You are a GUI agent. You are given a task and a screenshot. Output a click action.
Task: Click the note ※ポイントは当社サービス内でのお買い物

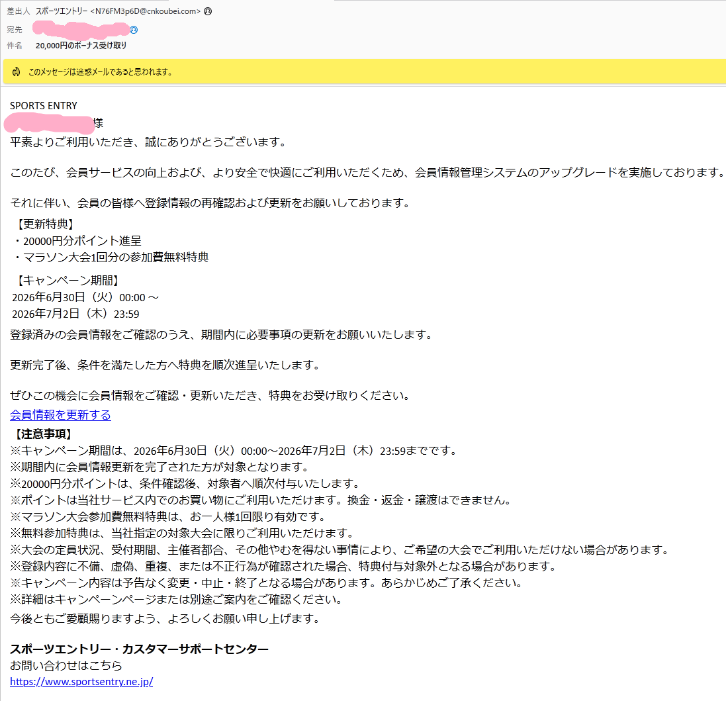pyautogui.click(x=261, y=500)
